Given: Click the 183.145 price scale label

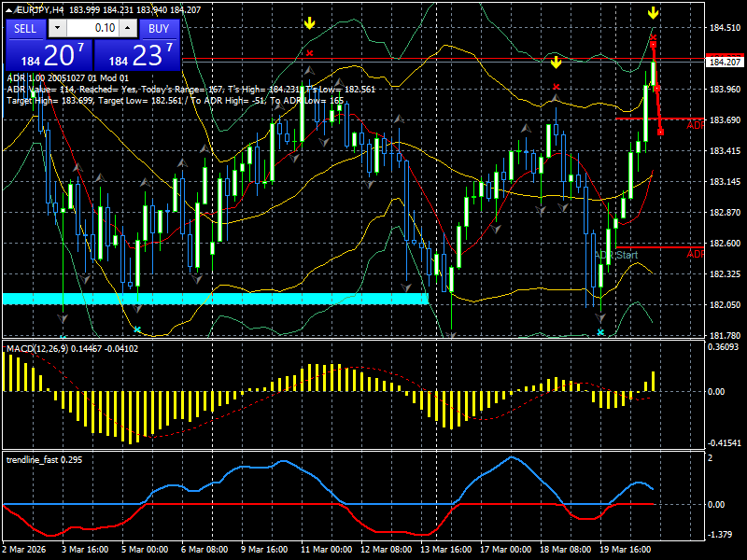Looking at the screenshot, I should [725, 181].
